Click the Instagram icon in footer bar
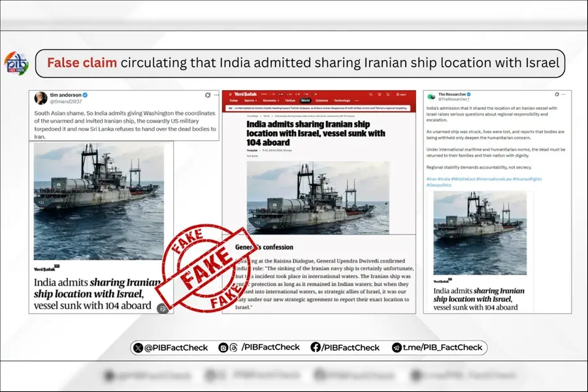Screen dimensions: 588x392 coord(223,348)
